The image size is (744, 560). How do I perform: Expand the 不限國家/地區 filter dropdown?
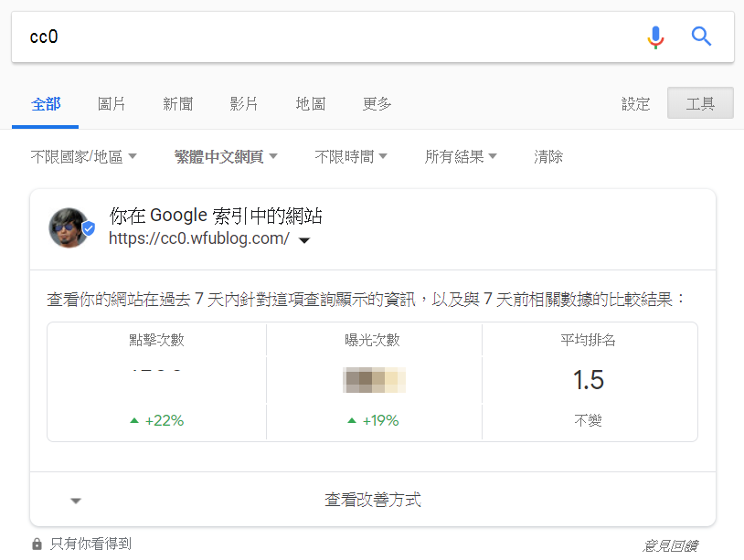click(83, 156)
